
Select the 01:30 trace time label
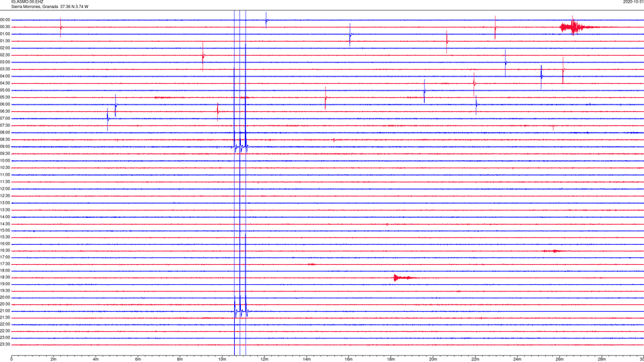tap(5, 41)
